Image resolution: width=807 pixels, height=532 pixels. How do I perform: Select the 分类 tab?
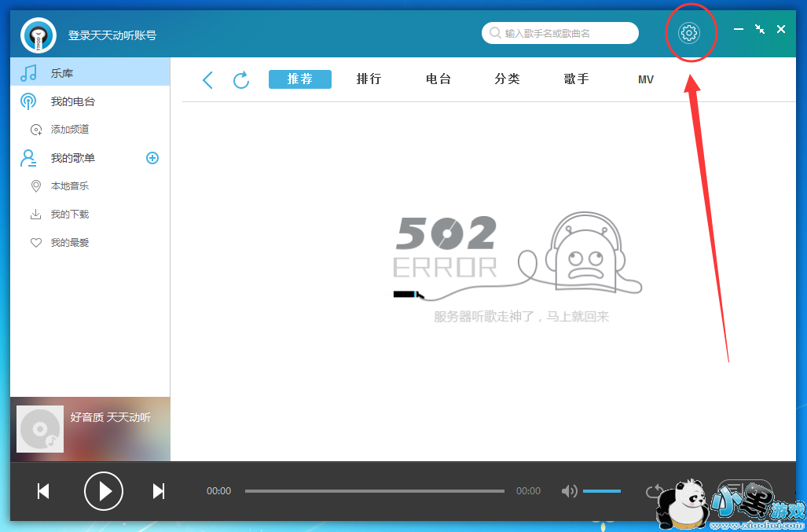pos(507,79)
